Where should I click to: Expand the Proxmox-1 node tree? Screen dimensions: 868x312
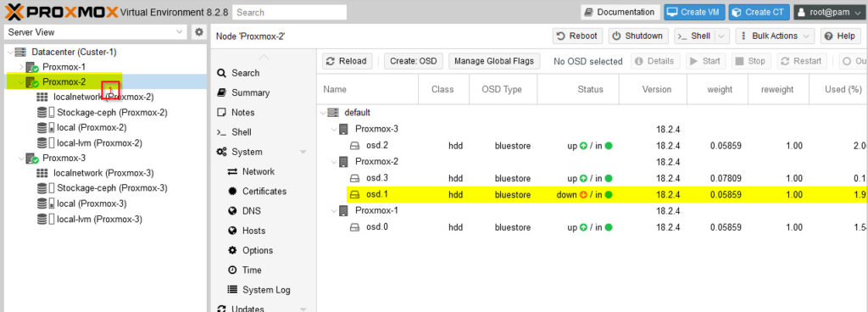(x=21, y=67)
